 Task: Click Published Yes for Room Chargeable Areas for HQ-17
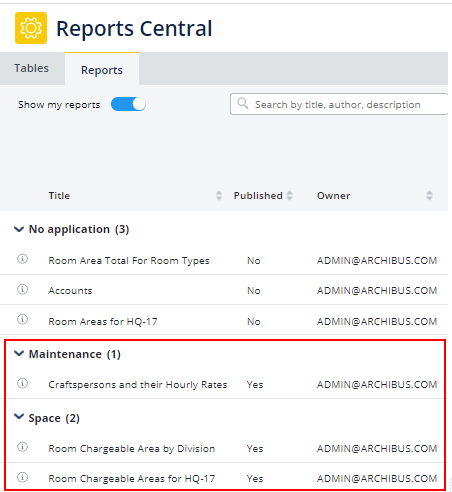point(255,479)
